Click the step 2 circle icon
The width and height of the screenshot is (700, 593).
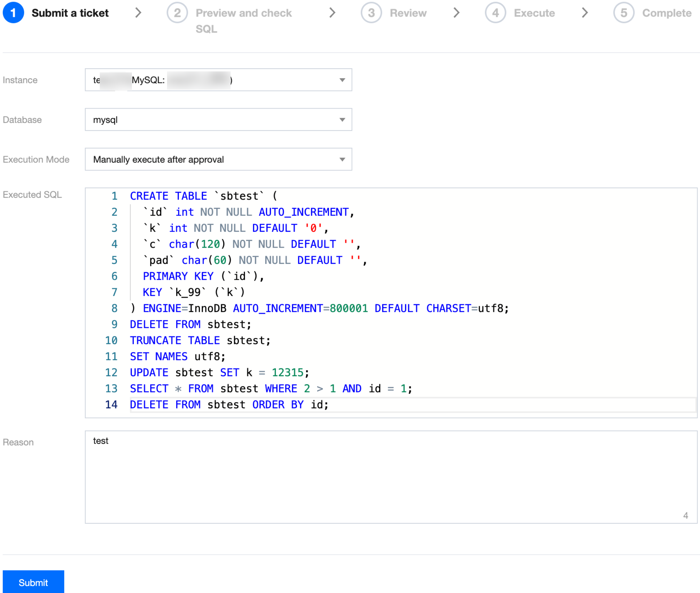point(177,13)
